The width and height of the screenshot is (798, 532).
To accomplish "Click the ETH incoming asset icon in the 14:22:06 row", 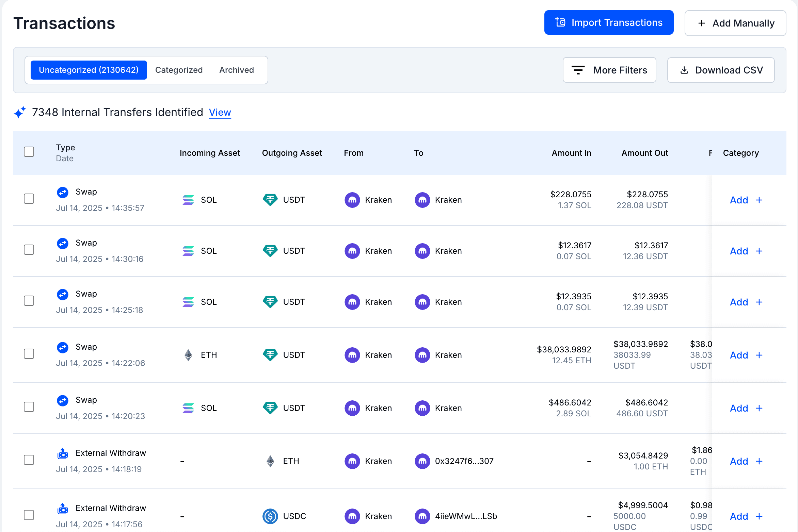I will click(188, 355).
